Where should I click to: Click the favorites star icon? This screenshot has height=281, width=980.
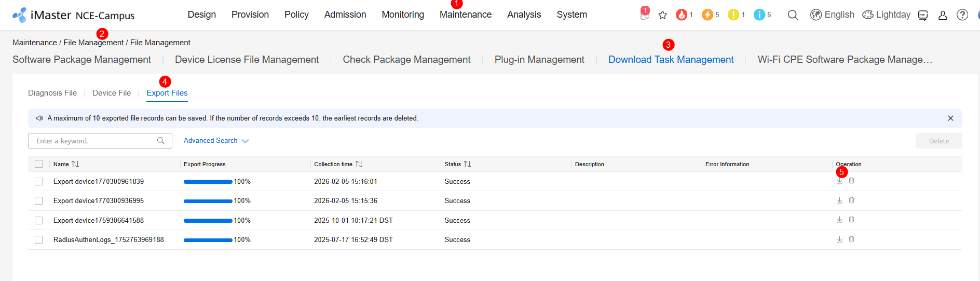(x=662, y=15)
